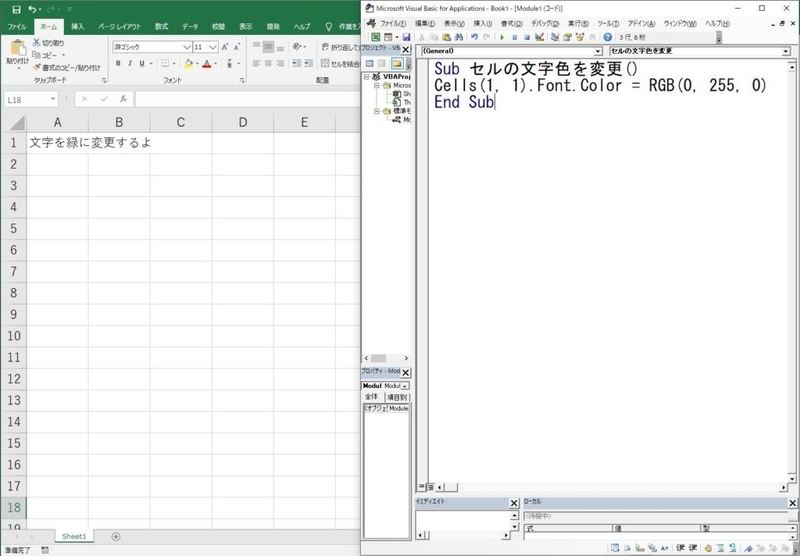Viewport: 800px width, 556px height.
Task: Toggle folders view in Project pane
Action: [x=397, y=63]
